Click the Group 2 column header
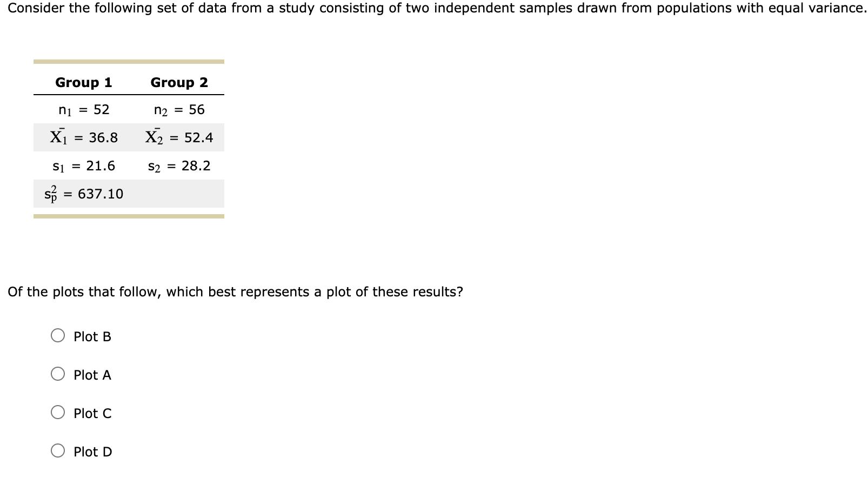 tap(178, 82)
